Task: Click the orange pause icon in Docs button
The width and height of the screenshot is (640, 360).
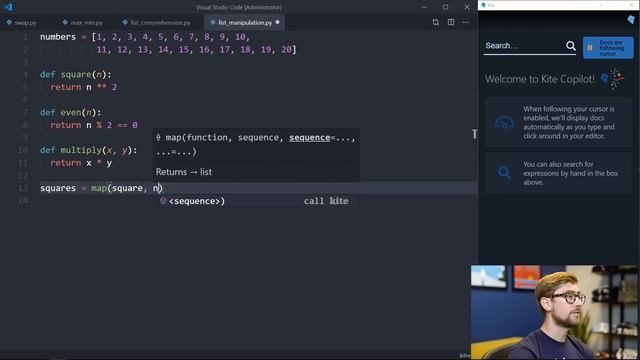Action: tap(590, 48)
